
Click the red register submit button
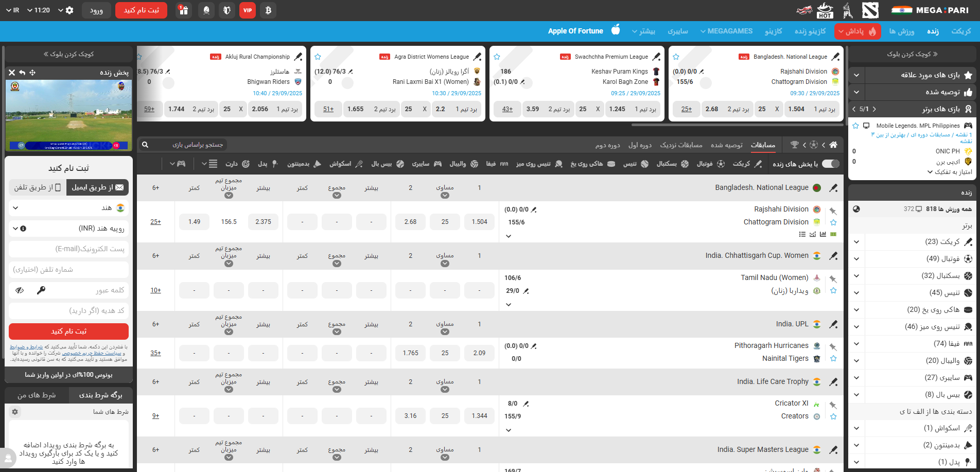[x=68, y=331]
